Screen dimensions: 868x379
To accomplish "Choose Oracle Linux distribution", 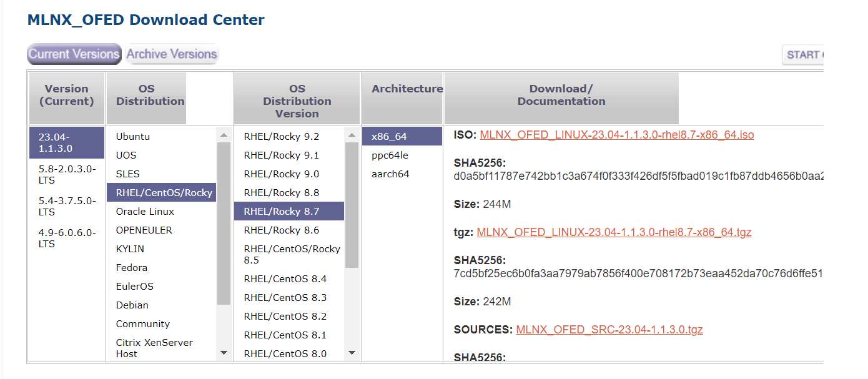I will pyautogui.click(x=145, y=211).
